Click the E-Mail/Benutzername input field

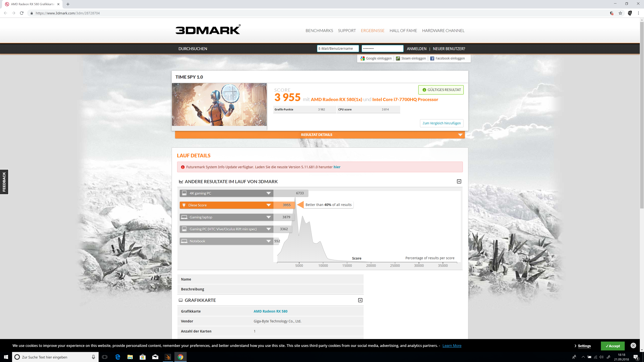click(337, 48)
